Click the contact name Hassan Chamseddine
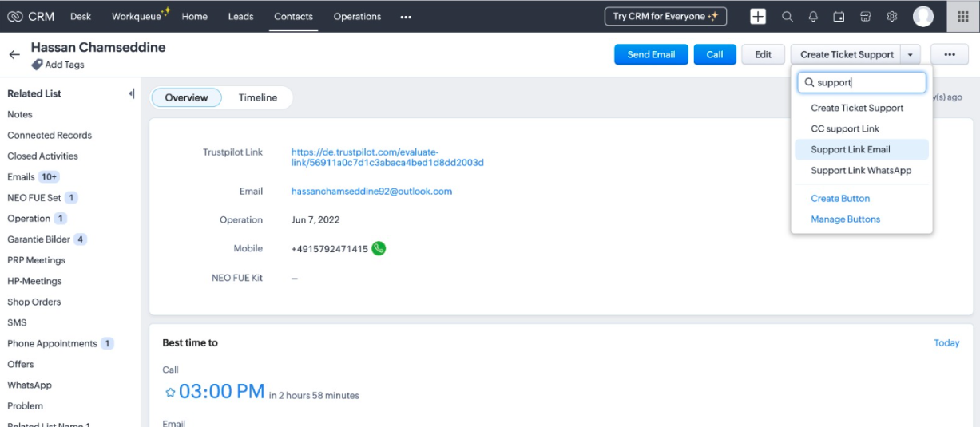Viewport: 980px width, 427px height. point(98,47)
